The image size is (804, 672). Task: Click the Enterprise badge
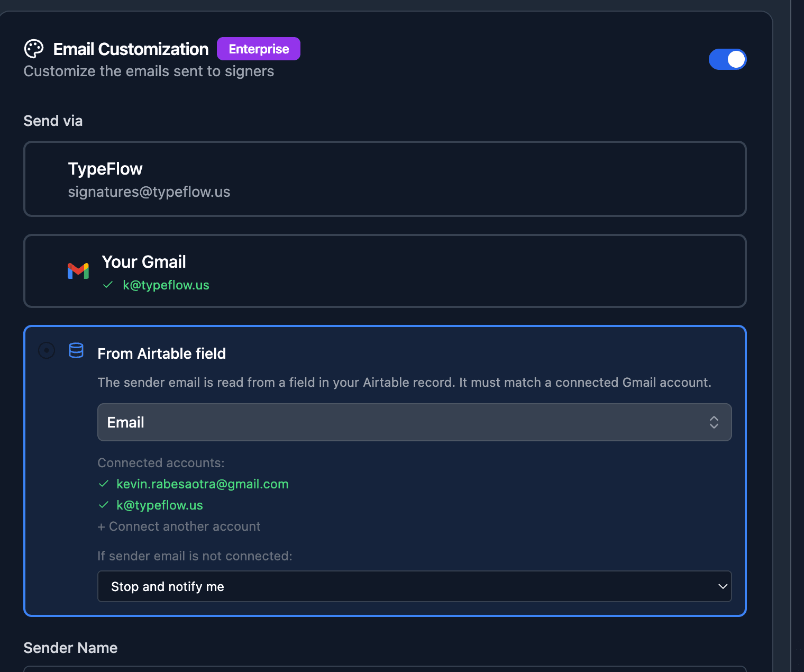pos(259,49)
